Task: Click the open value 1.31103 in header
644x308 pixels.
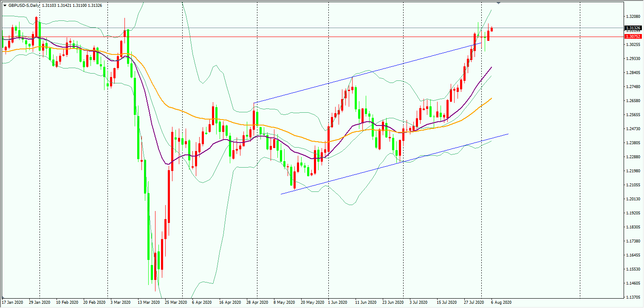Action: [50, 6]
